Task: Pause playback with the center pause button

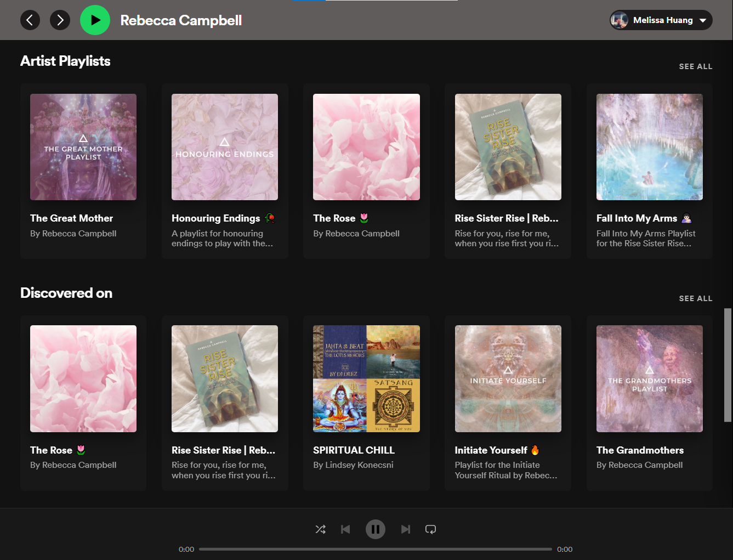Action: coord(376,529)
